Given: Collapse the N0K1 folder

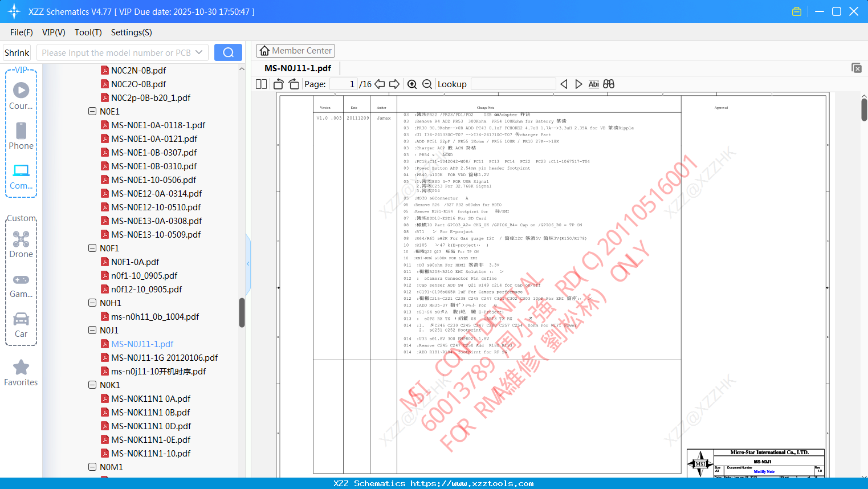Looking at the screenshot, I should pyautogui.click(x=92, y=385).
